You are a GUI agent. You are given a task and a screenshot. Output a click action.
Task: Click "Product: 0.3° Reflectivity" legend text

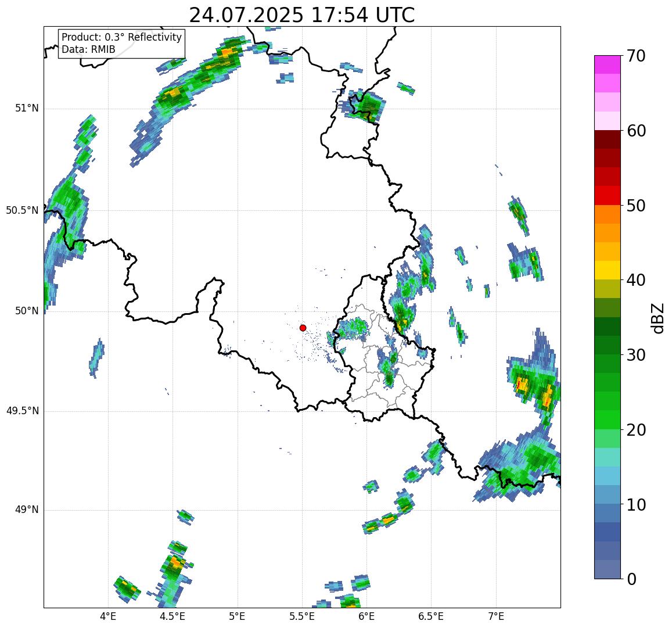(122, 37)
